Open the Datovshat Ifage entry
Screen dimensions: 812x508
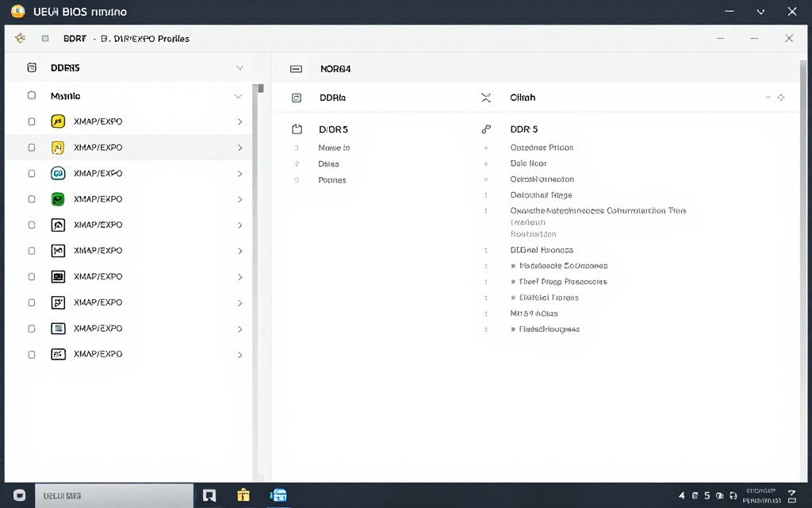[541, 194]
